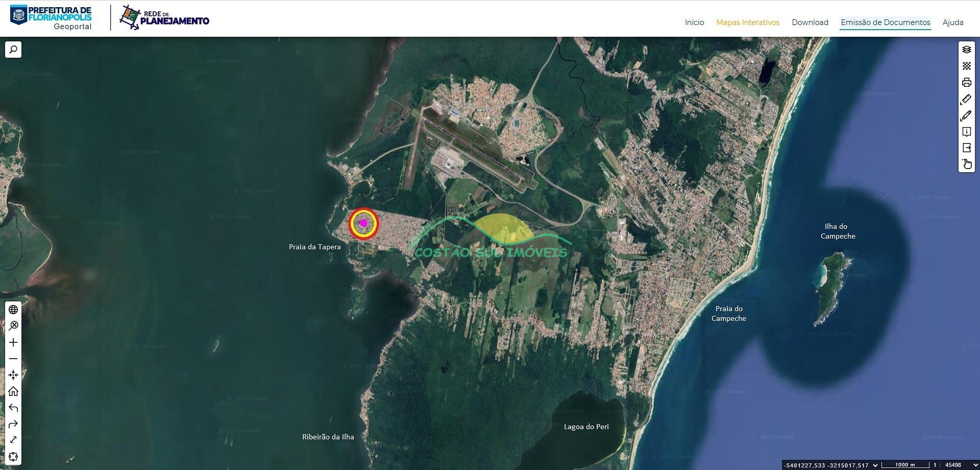Zoom out with the minus button

(13, 359)
